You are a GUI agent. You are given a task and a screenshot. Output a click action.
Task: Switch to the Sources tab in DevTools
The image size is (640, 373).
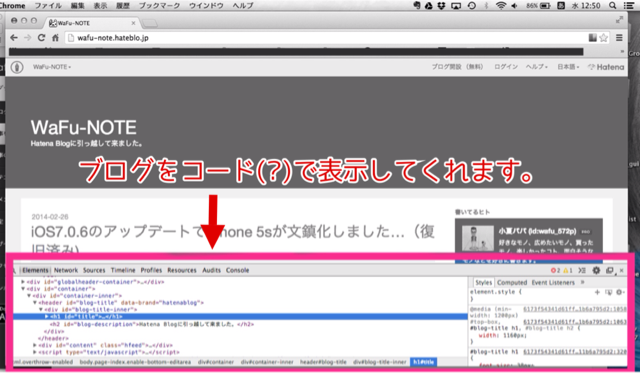(94, 270)
